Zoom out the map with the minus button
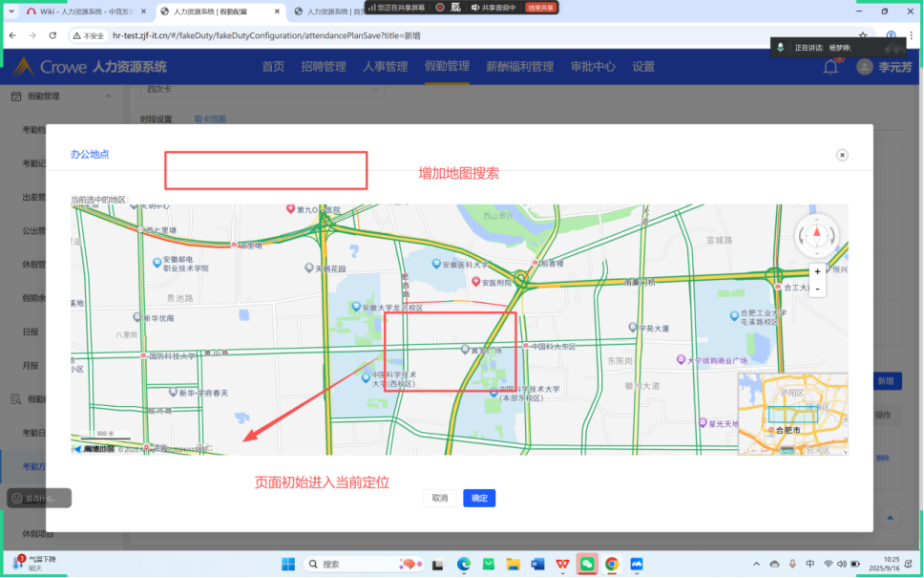Screen dimensions: 924x578 (817, 289)
